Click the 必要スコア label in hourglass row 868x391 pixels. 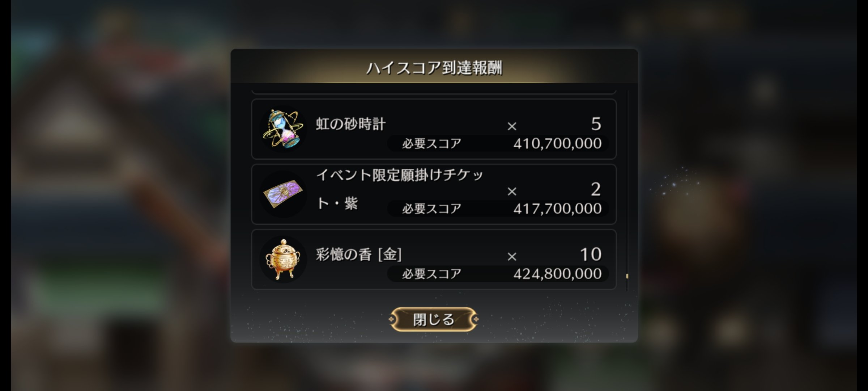coord(431,144)
